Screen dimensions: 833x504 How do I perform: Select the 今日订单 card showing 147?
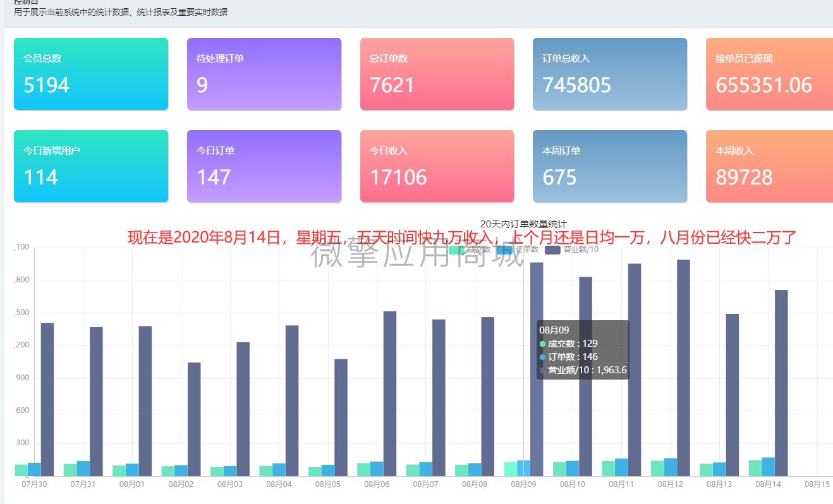coord(264,166)
